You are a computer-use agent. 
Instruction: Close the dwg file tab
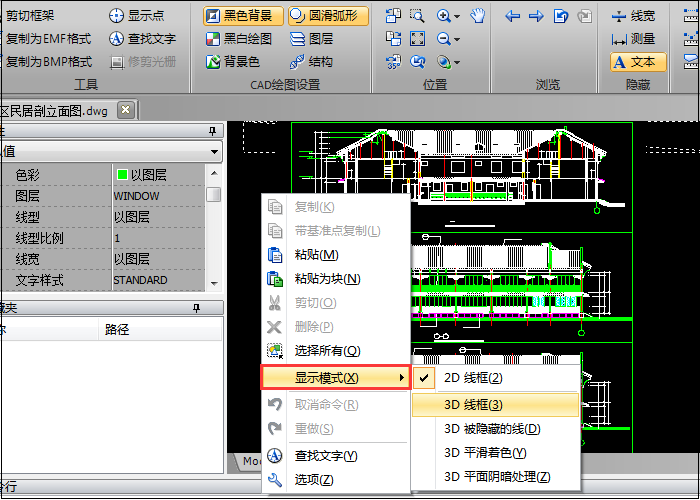125,110
